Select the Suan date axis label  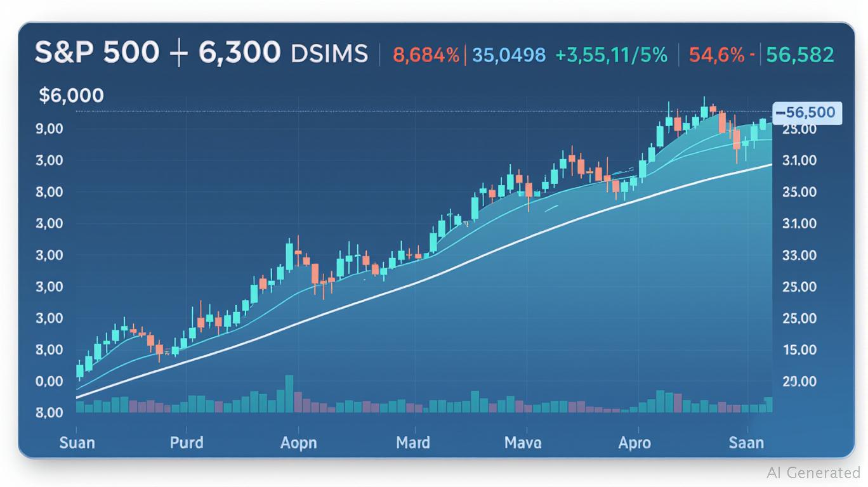(77, 442)
